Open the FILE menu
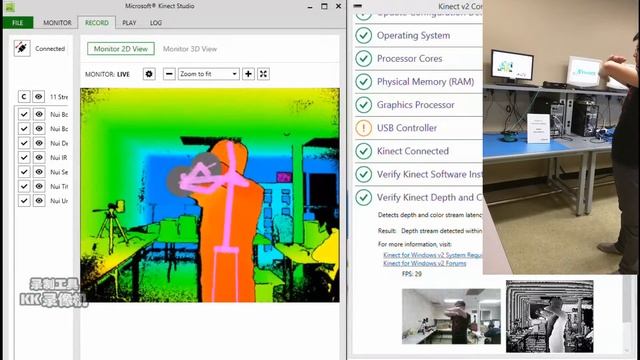 point(18,22)
